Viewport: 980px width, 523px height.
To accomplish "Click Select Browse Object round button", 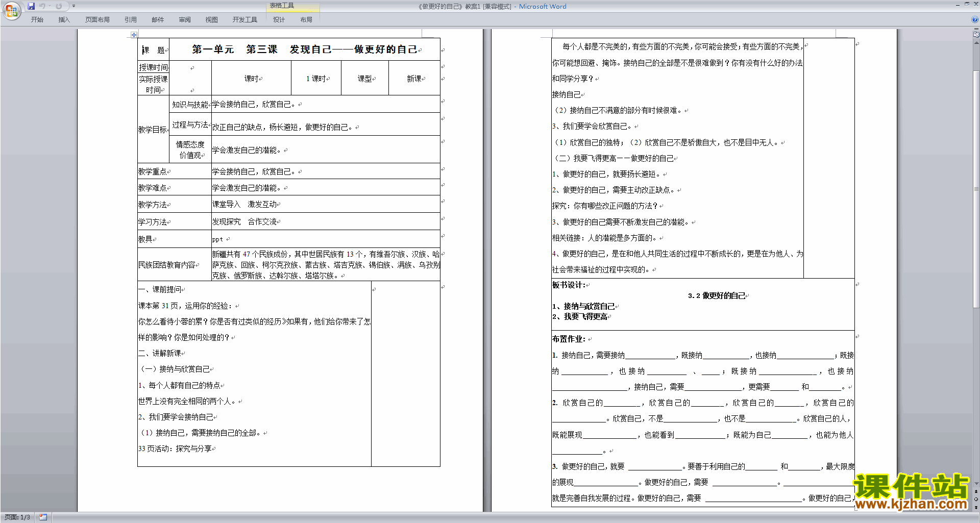I will 976,499.
